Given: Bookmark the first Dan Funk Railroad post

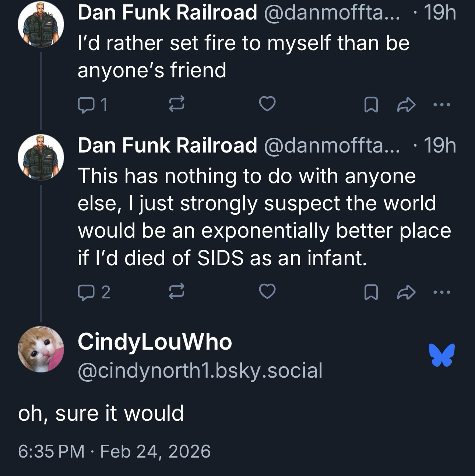Looking at the screenshot, I should point(370,106).
